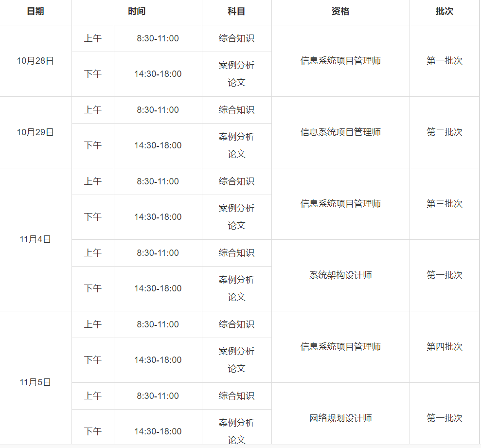Click the 日期 column header

click(x=36, y=12)
